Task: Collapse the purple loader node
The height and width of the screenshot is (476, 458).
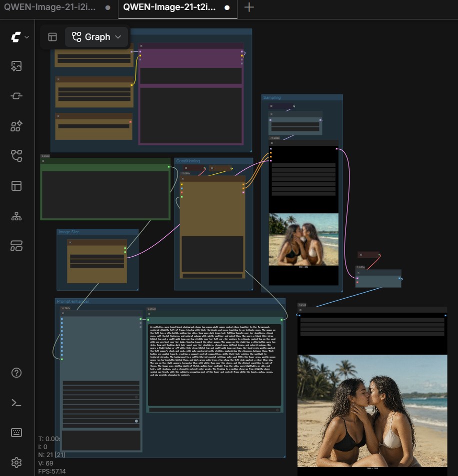Action: pos(141,46)
